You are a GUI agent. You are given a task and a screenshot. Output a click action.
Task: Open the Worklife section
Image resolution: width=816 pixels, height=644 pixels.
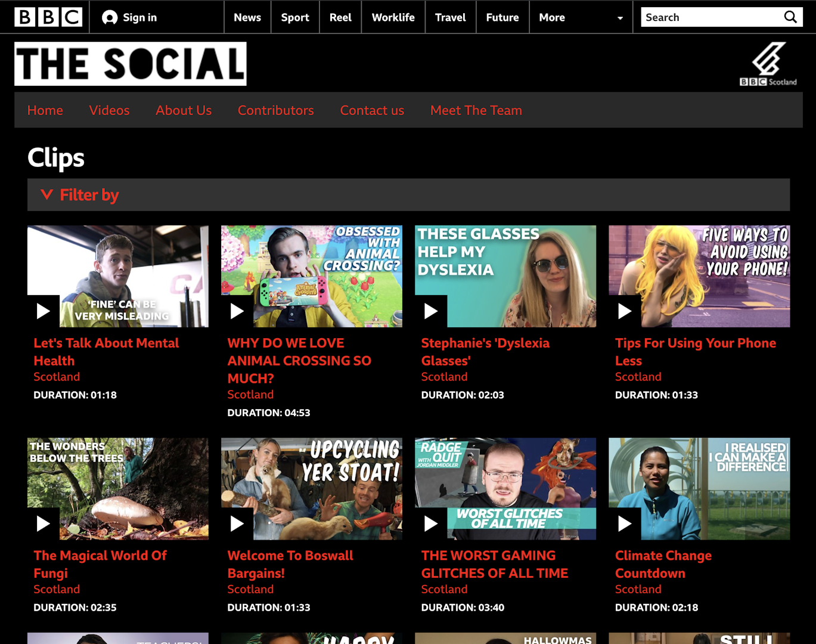tap(393, 17)
